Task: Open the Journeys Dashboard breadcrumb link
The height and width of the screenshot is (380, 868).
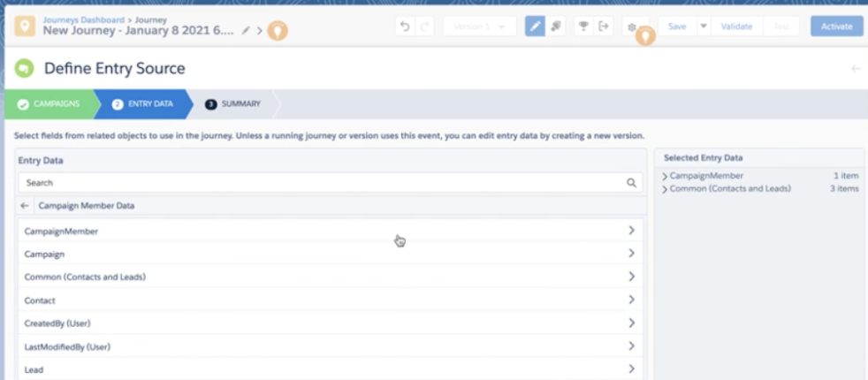Action: click(84, 20)
